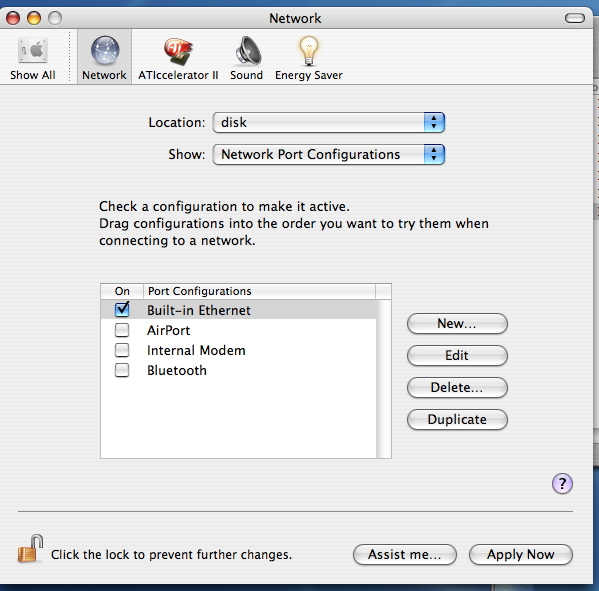Viewport: 599px width, 591px height.
Task: Open the Show dropdown Network Port Configurations
Action: [329, 154]
